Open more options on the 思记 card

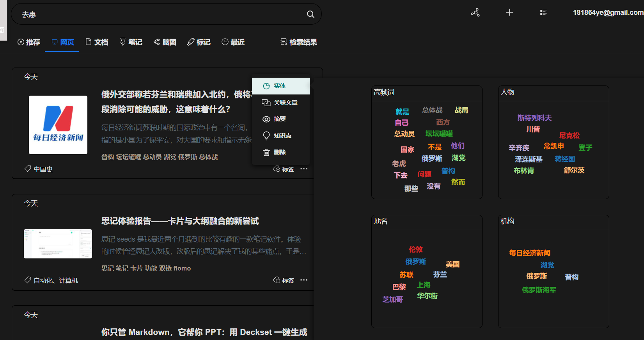(304, 280)
